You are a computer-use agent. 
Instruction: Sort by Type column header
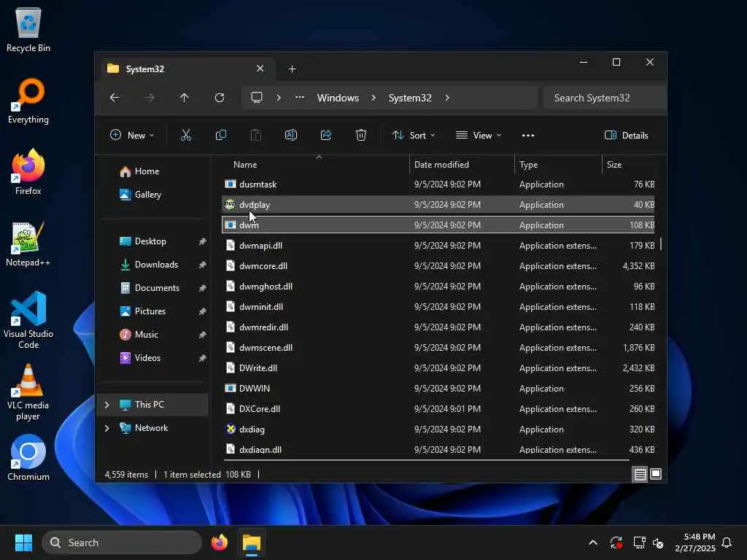click(558, 165)
